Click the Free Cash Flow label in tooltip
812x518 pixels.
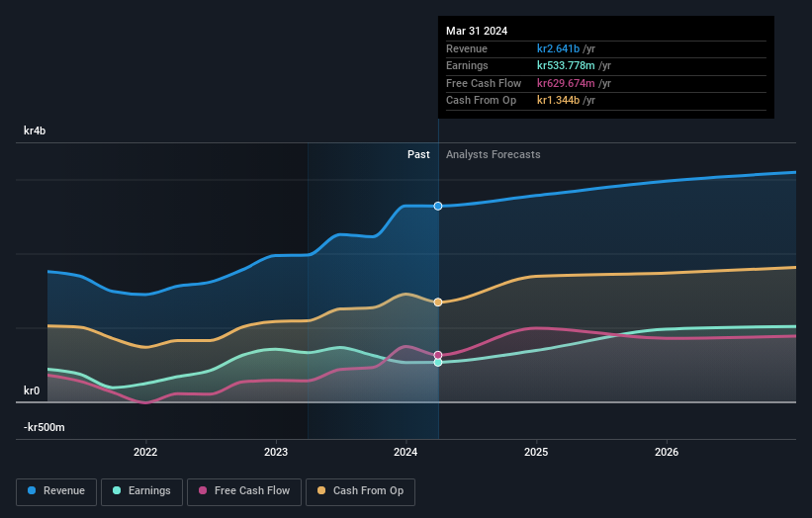point(484,83)
